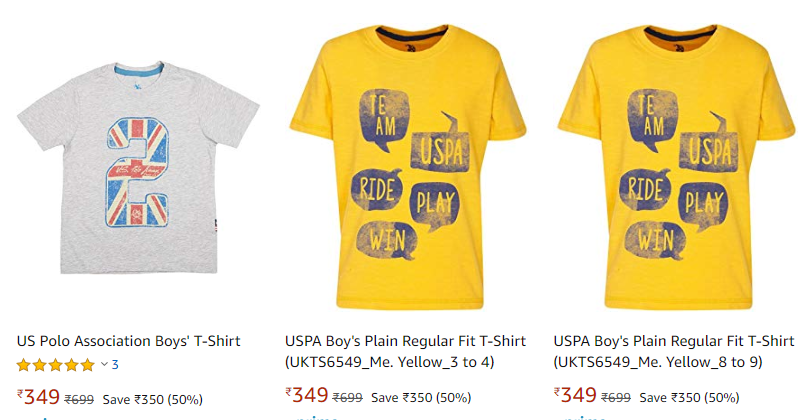Open the yellow T-shirt image for size 3 to 4

click(x=408, y=167)
